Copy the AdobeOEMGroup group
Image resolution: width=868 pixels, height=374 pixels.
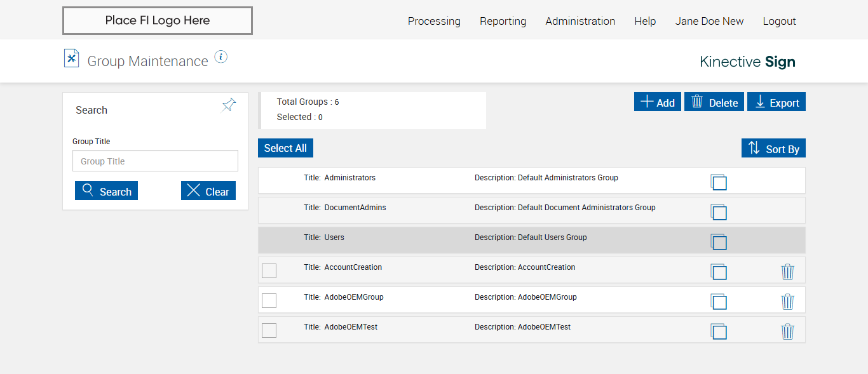pos(719,302)
